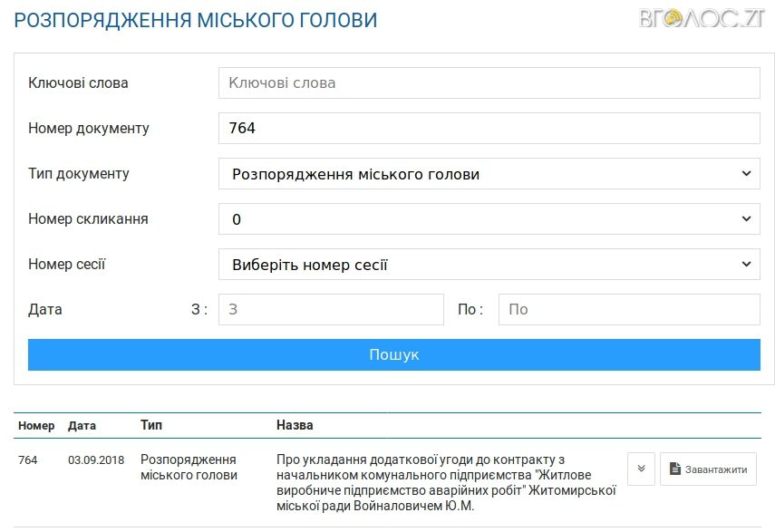This screenshot has width=775, height=532.
Task: Click the document icon in Завантажити button
Action: 674,469
